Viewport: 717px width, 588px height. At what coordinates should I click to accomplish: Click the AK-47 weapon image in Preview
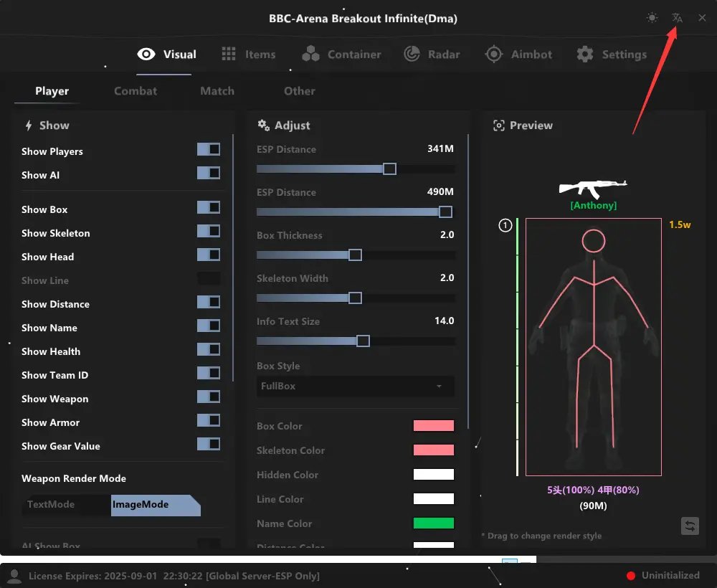tap(592, 189)
